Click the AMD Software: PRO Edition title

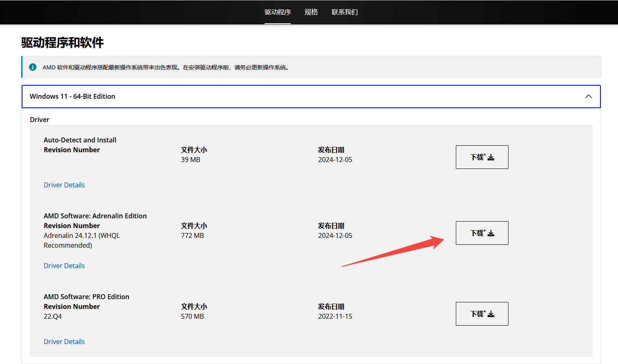pyautogui.click(x=87, y=297)
